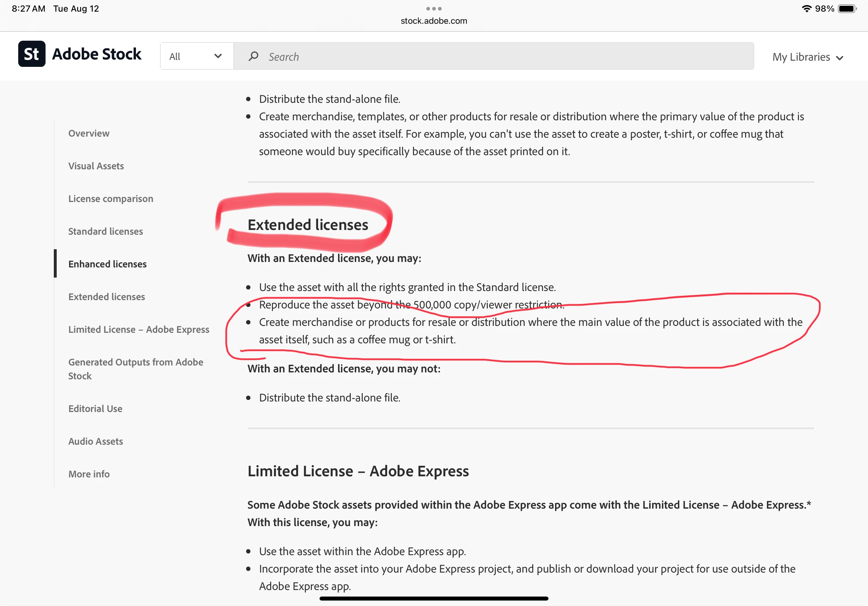Expand the My Libraries menu
Viewport: 868px width, 606px height.
(801, 57)
